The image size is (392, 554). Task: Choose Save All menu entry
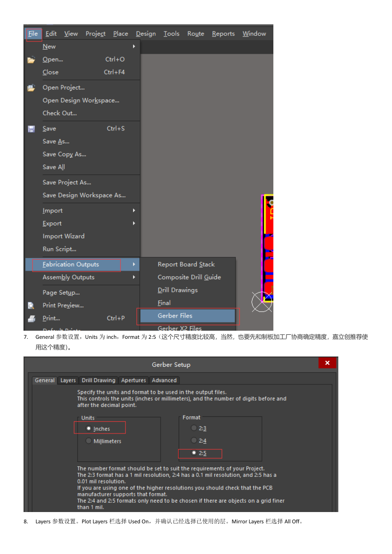[x=82, y=167]
